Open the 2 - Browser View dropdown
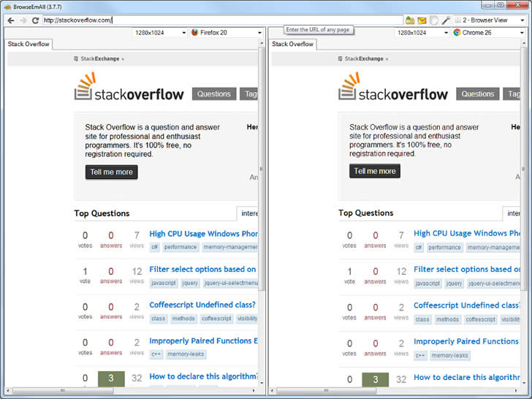The height and width of the screenshot is (399, 532). click(x=490, y=20)
